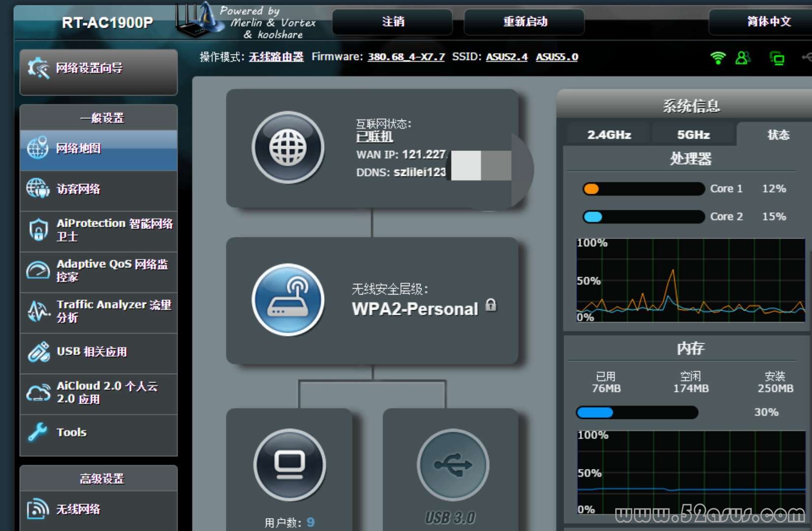Click the WAN IP 121.227 text
This screenshot has width=812, height=531.
click(x=401, y=155)
